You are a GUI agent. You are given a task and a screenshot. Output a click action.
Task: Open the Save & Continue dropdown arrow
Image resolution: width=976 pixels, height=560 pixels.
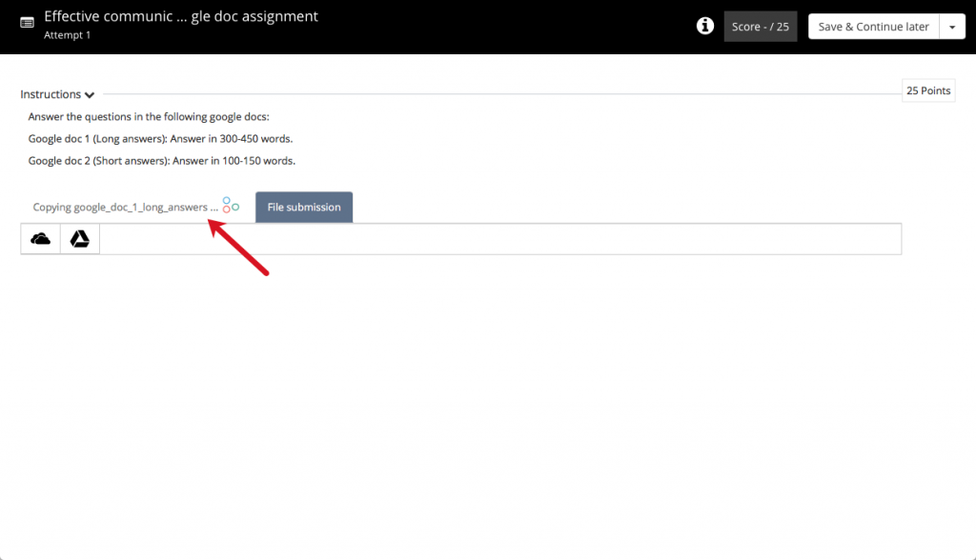pyautogui.click(x=952, y=27)
